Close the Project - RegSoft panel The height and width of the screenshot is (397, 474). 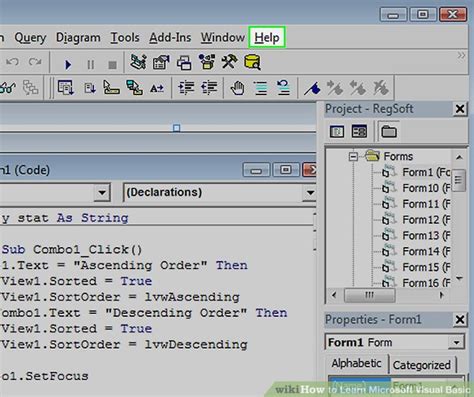[x=460, y=109]
